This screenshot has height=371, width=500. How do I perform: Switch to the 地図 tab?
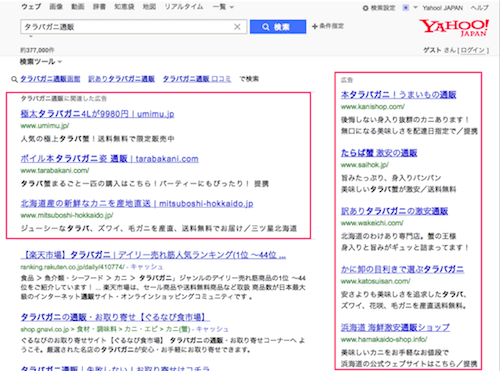click(x=149, y=7)
